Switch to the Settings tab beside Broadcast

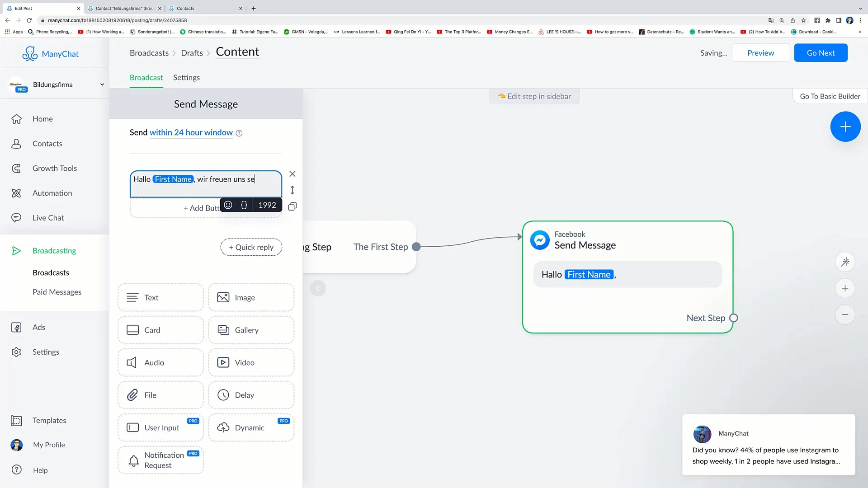186,78
